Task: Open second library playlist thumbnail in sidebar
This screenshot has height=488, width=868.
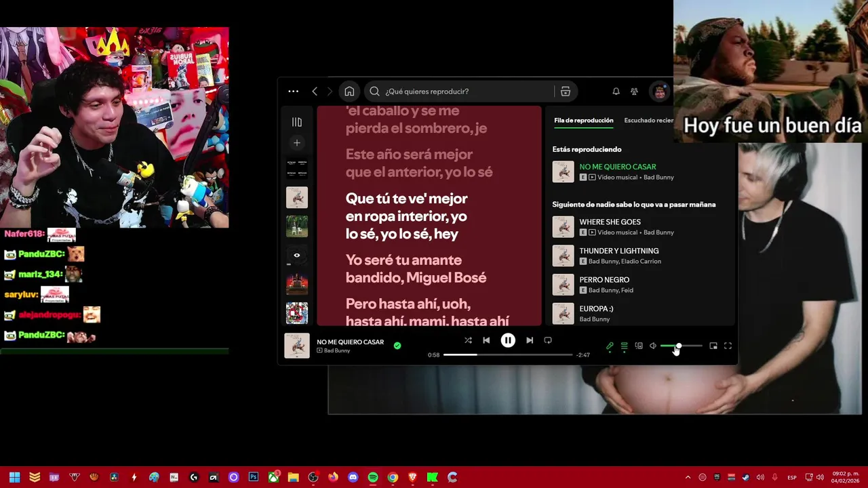Action: (x=297, y=197)
